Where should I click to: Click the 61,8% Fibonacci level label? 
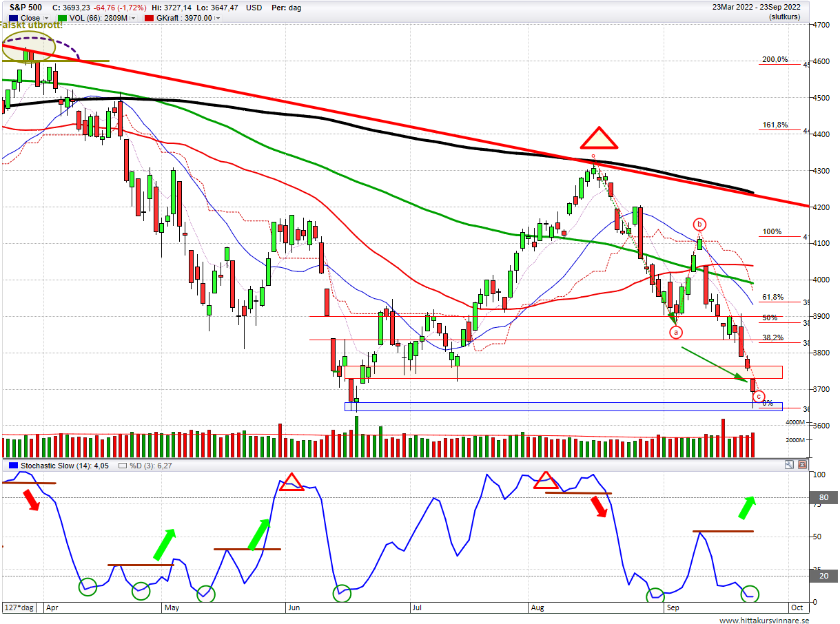coord(772,298)
